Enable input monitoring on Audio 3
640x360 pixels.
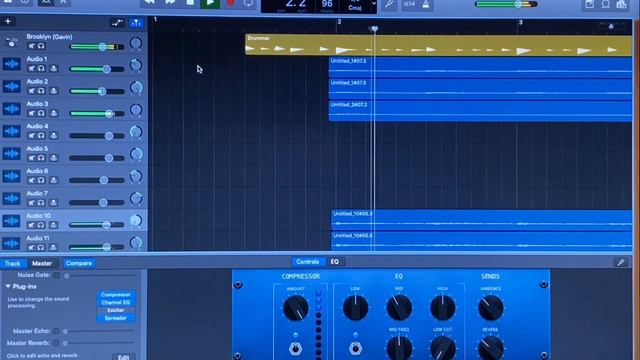53,113
